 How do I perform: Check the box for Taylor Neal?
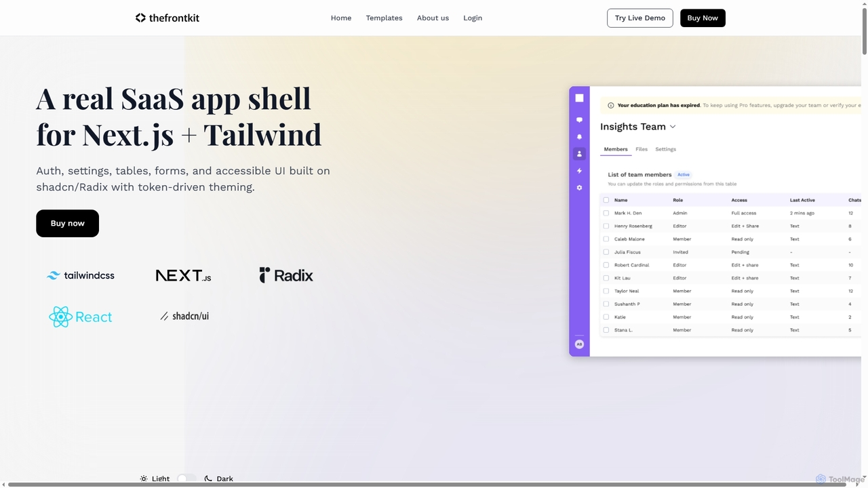click(x=606, y=291)
